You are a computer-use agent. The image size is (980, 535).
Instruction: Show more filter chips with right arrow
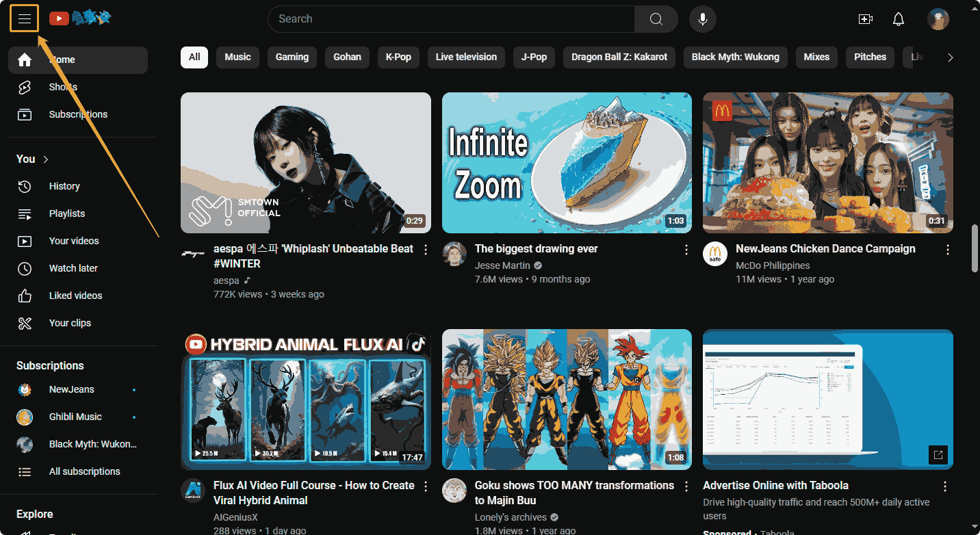950,57
